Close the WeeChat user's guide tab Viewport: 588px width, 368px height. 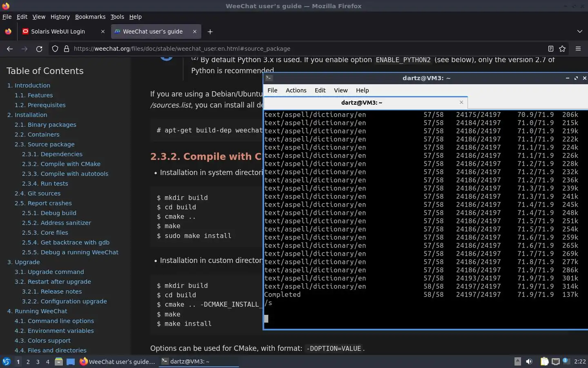click(195, 31)
